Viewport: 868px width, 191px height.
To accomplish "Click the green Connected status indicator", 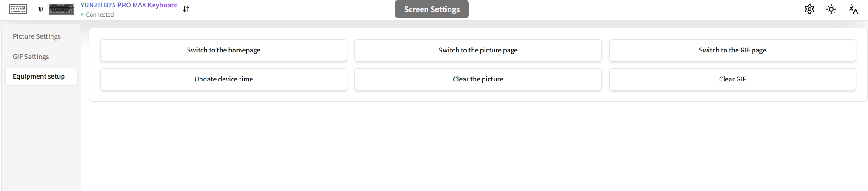I will point(82,15).
